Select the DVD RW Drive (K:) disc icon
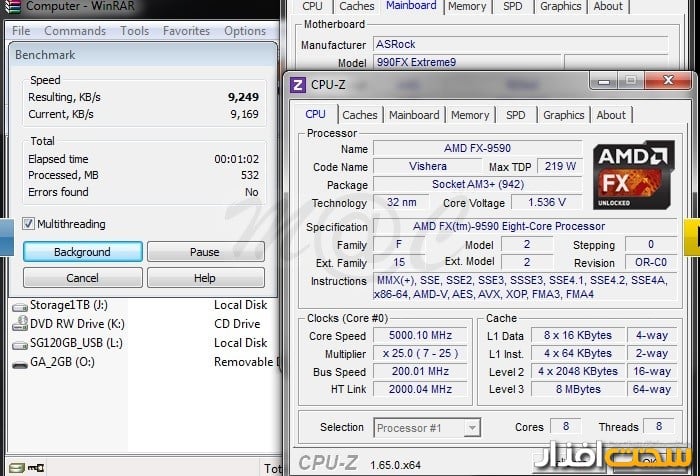Image resolution: width=700 pixels, height=476 pixels. coord(20,324)
